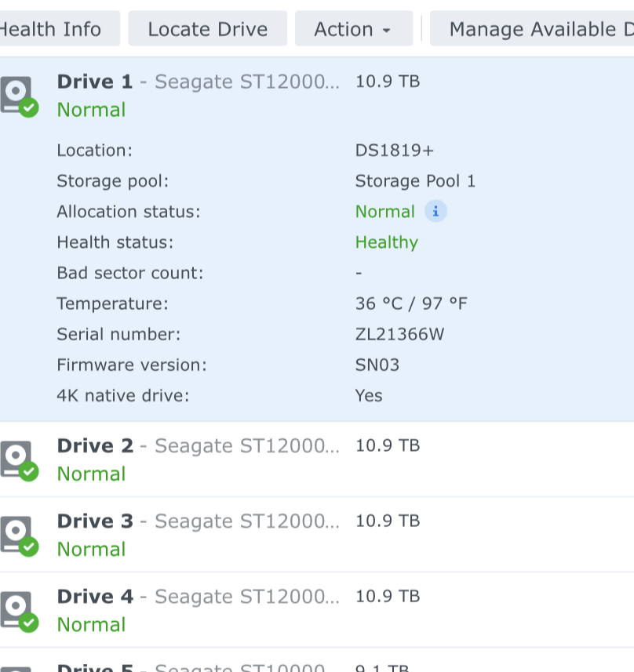Click the Storage Pool 1 value
This screenshot has width=634, height=672.
click(415, 181)
